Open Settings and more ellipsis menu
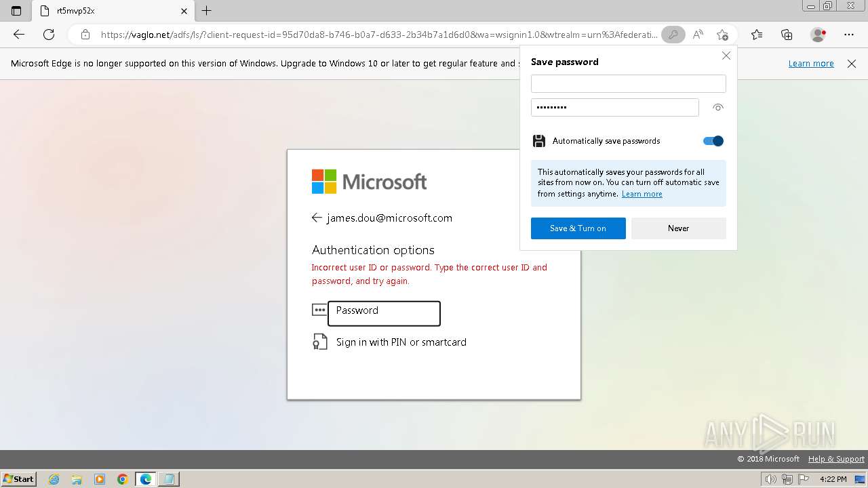868x488 pixels. (849, 35)
